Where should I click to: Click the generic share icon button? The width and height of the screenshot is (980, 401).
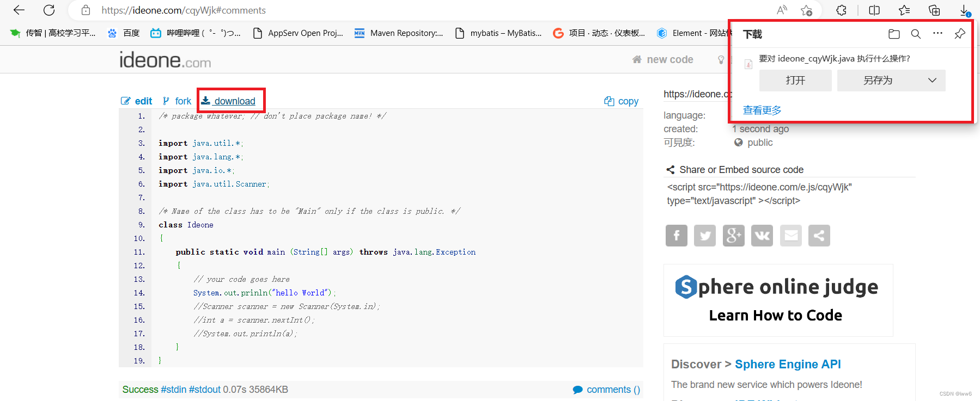tap(819, 236)
